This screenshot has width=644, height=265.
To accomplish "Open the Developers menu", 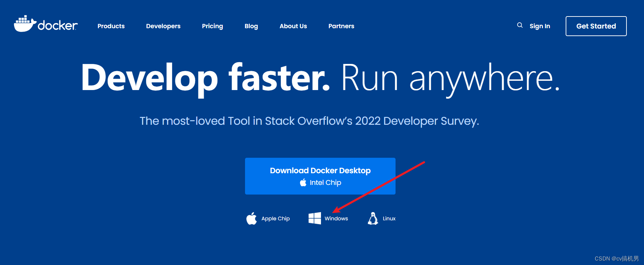I will [x=163, y=26].
